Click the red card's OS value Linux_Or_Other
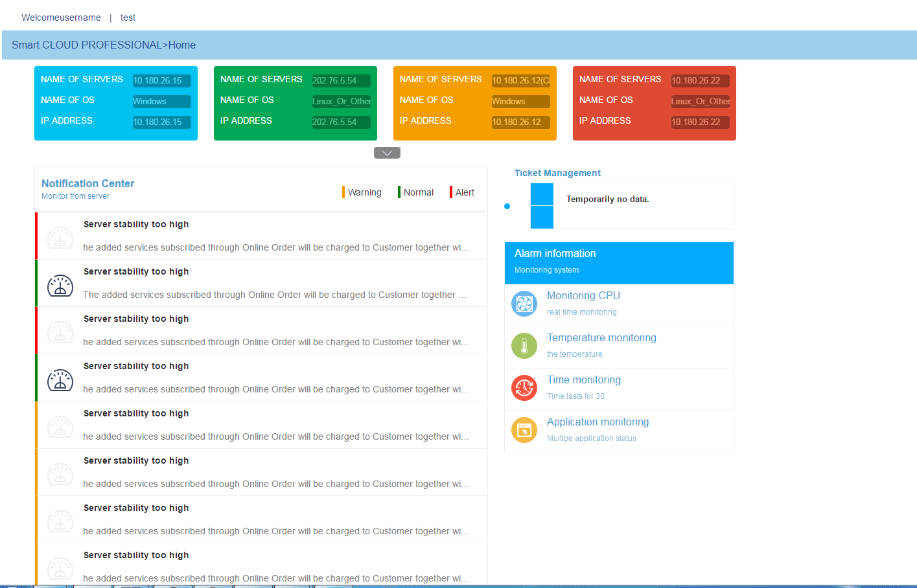The width and height of the screenshot is (917, 588). (701, 102)
